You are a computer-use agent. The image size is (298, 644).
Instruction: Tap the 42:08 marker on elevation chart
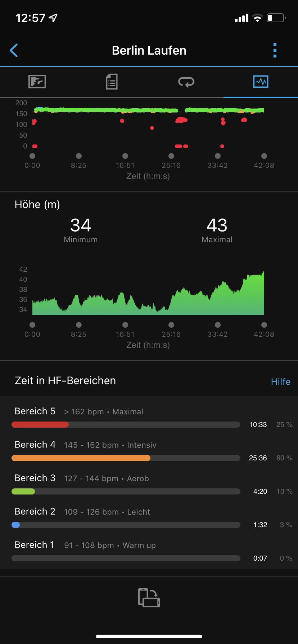264,325
